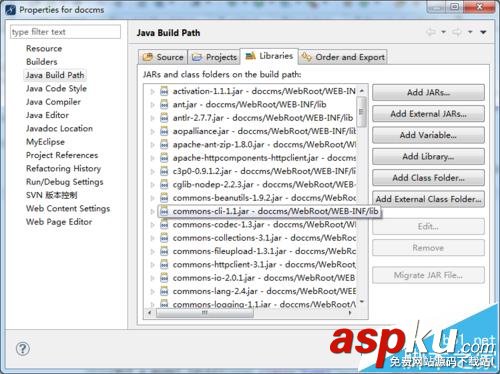This screenshot has height=374, width=500.
Task: Open the Web Page Editor page
Action: (59, 222)
